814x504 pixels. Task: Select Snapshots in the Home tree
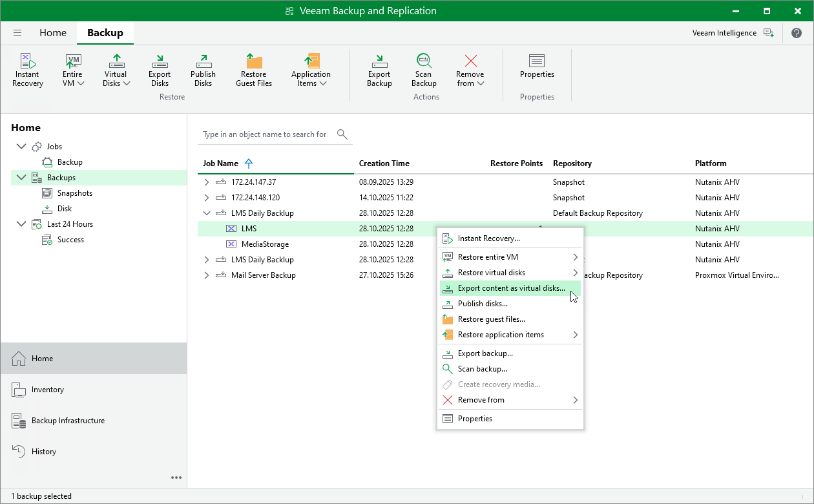(74, 193)
